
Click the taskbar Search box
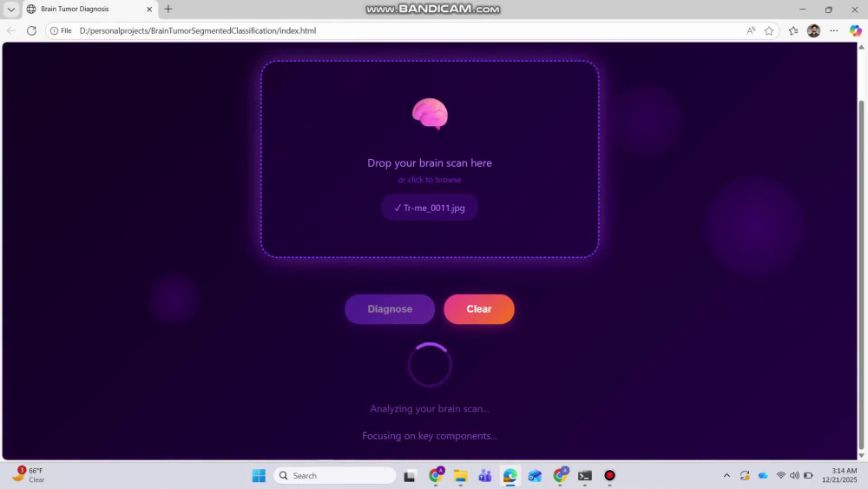tap(335, 475)
